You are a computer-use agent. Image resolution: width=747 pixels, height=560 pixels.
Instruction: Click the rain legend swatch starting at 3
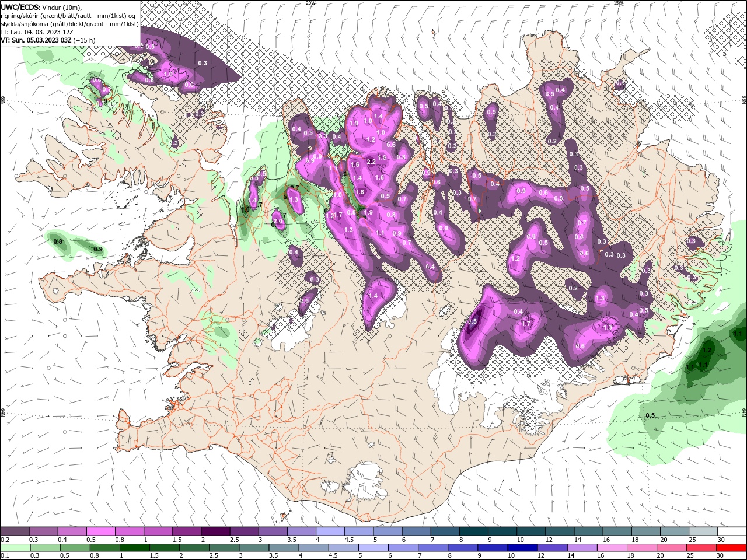point(253,547)
